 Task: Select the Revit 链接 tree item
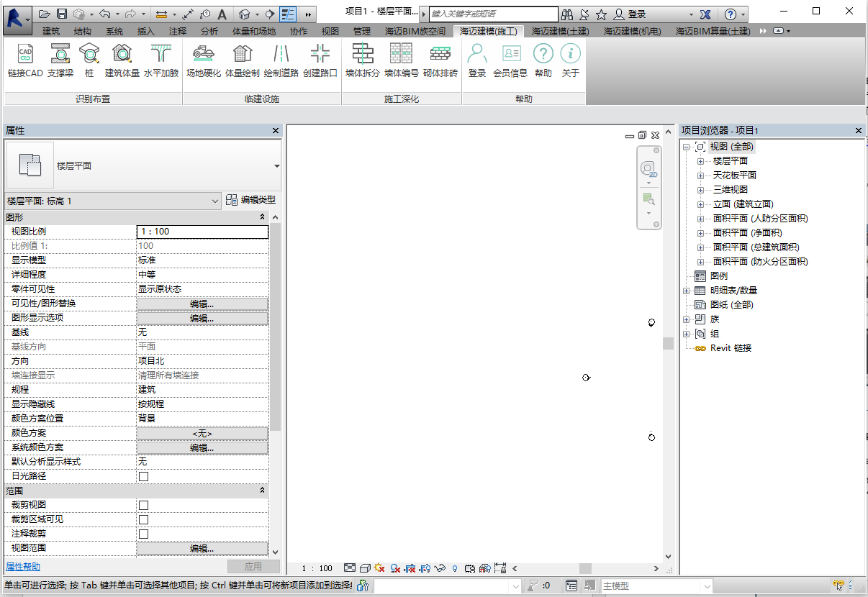pos(731,348)
